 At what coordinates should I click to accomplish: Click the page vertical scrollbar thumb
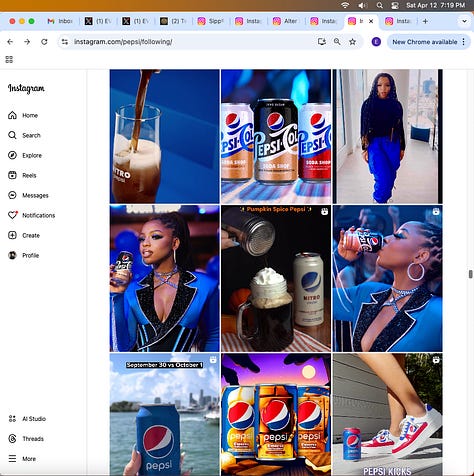click(470, 274)
